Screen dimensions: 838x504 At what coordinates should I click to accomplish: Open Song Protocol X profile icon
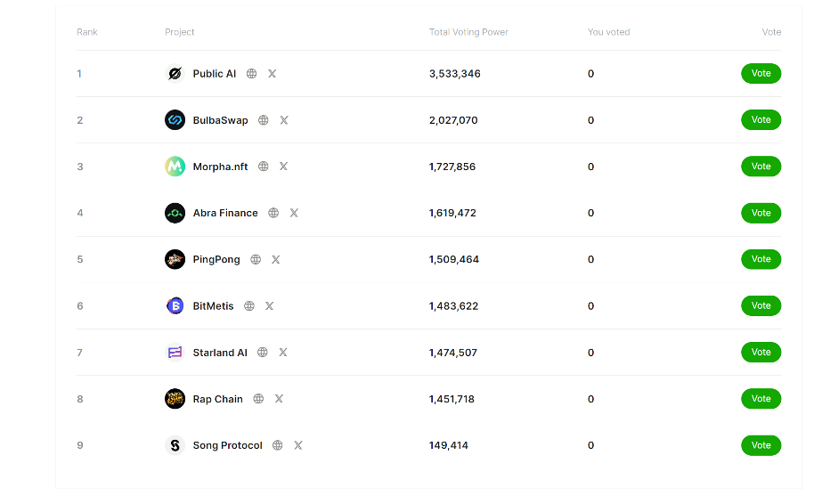click(298, 445)
